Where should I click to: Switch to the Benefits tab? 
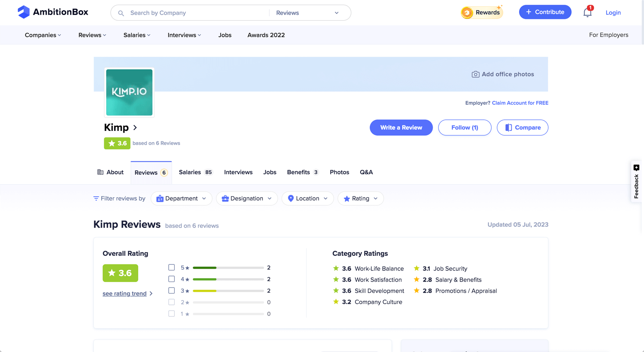pos(303,172)
